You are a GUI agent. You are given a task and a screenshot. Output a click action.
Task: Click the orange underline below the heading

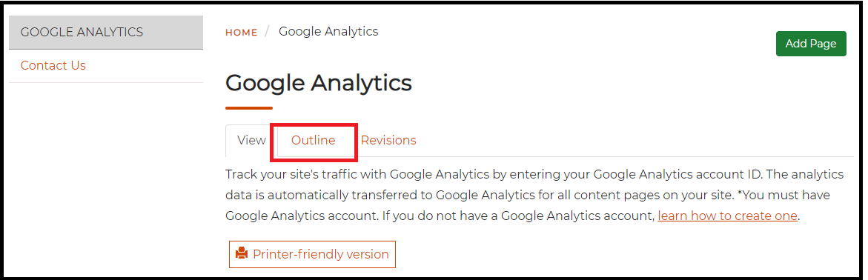(x=249, y=108)
